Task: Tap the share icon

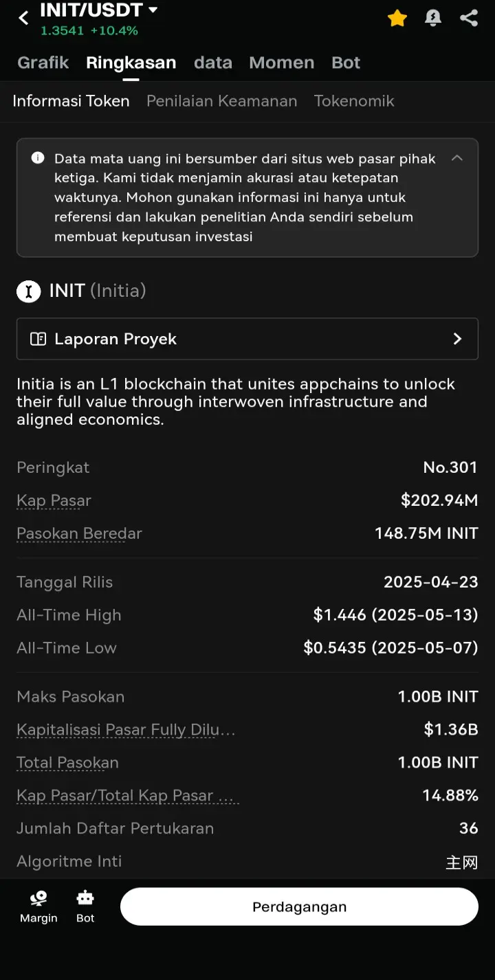Action: (x=469, y=18)
